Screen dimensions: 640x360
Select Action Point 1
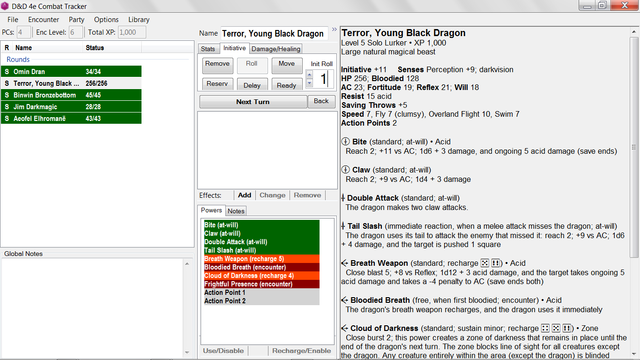coord(262,293)
